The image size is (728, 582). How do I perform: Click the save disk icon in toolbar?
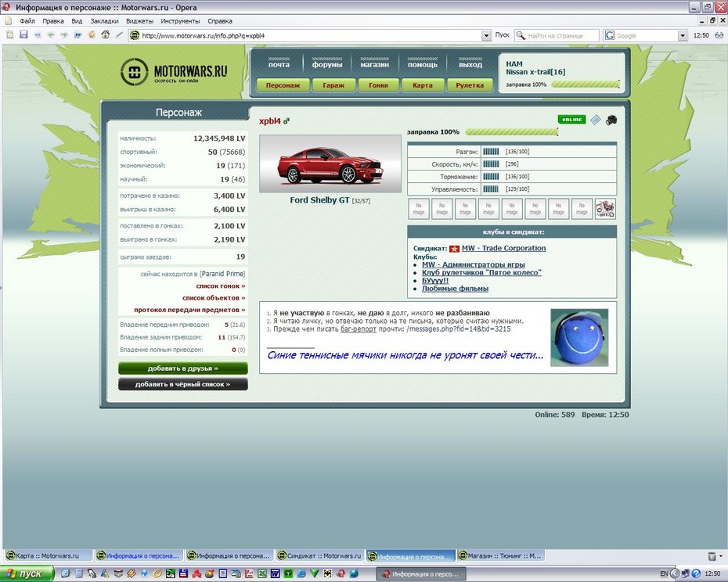[23, 34]
